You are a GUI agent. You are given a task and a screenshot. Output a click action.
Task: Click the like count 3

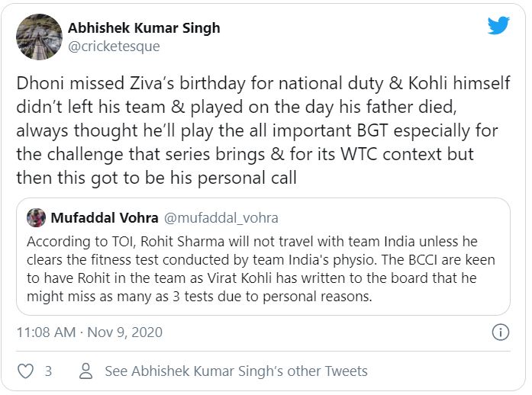click(x=48, y=371)
